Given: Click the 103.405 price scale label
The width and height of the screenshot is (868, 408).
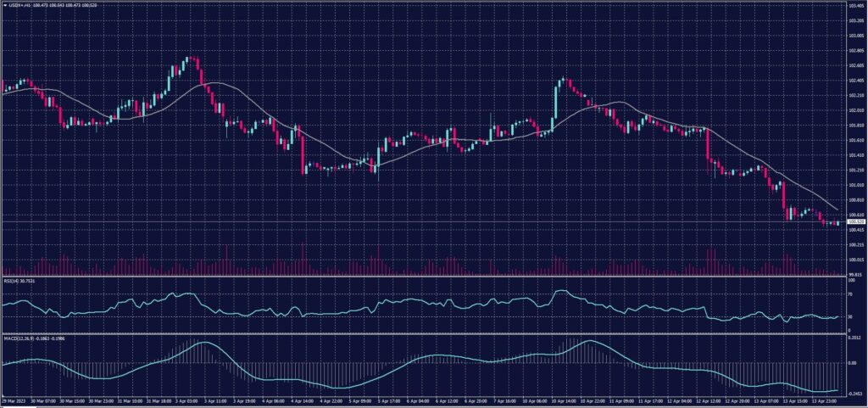Looking at the screenshot, I should coord(854,6).
